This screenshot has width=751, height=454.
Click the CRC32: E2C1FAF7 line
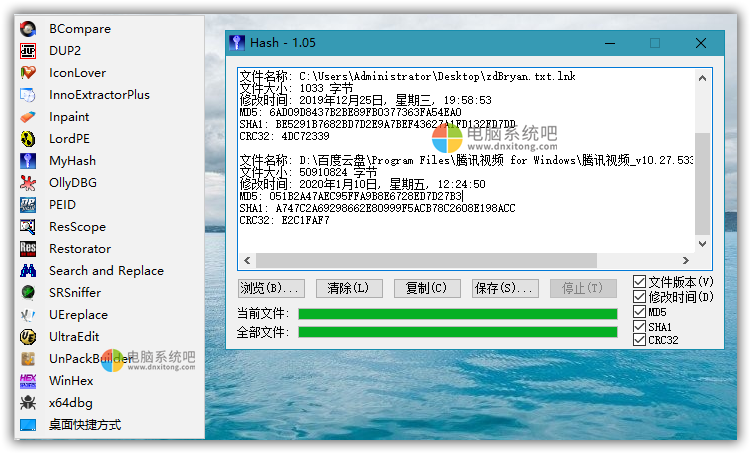(x=284, y=220)
